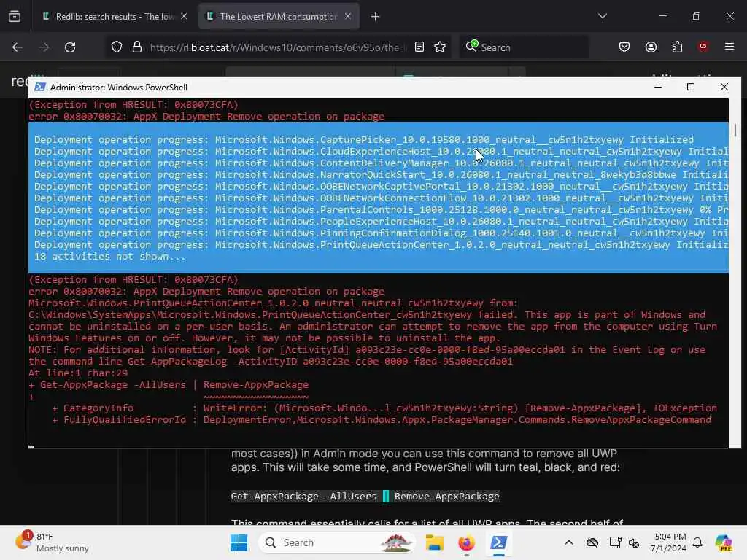Switch to The Lowest RAM consumption tab
The image size is (747, 560).
[279, 17]
